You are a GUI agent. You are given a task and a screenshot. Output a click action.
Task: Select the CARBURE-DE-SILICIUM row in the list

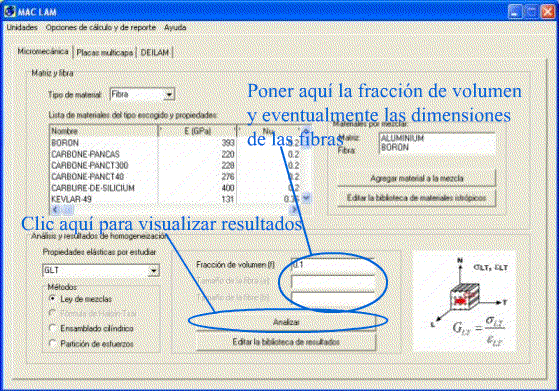point(176,188)
